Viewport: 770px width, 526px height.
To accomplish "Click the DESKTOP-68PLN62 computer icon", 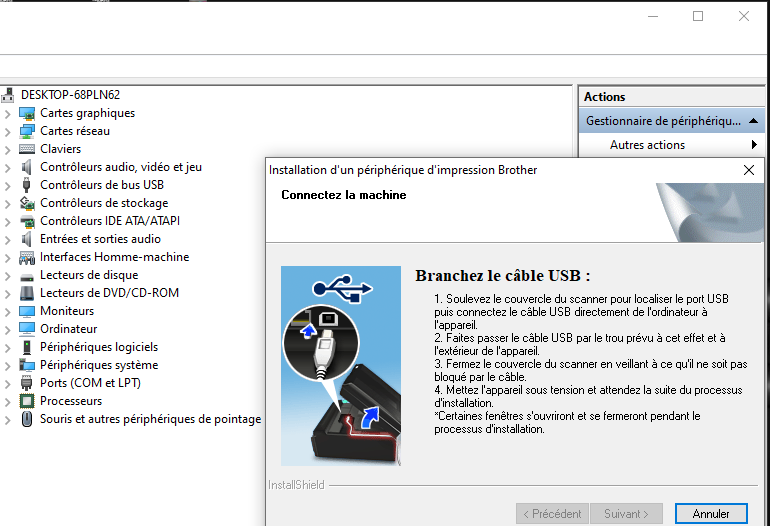I will tap(7, 95).
